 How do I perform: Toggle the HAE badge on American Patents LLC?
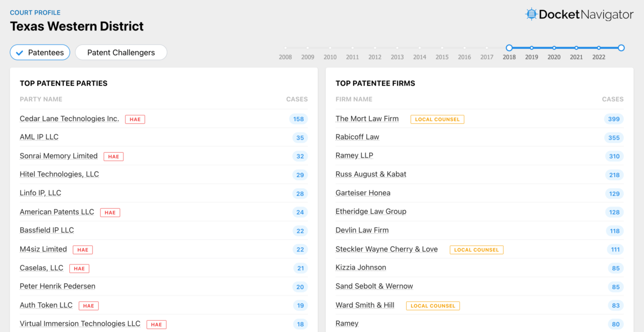[x=109, y=212]
